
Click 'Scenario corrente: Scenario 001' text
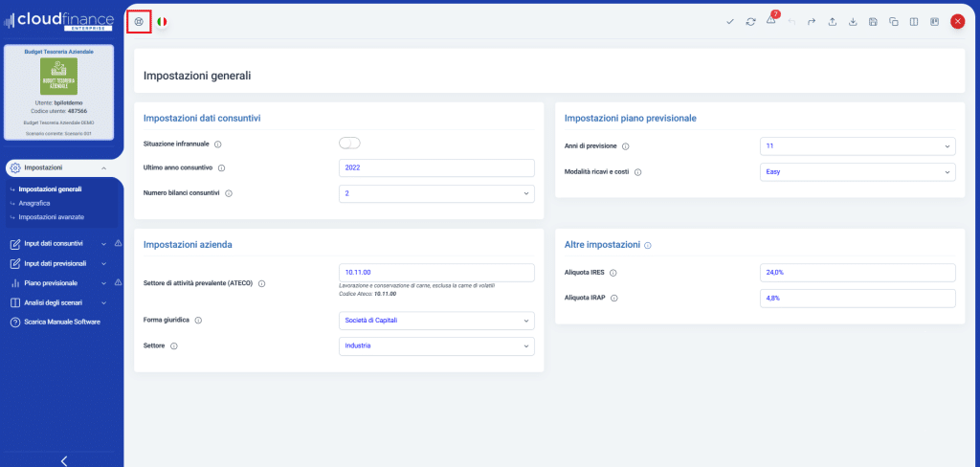click(x=58, y=134)
